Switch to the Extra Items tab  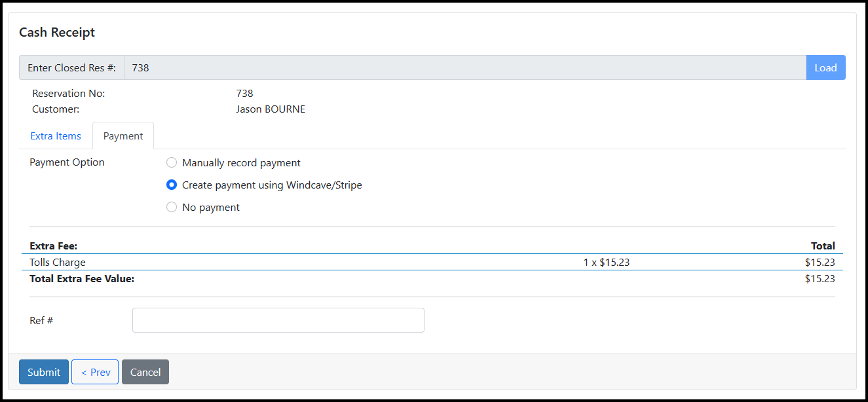pyautogui.click(x=56, y=136)
